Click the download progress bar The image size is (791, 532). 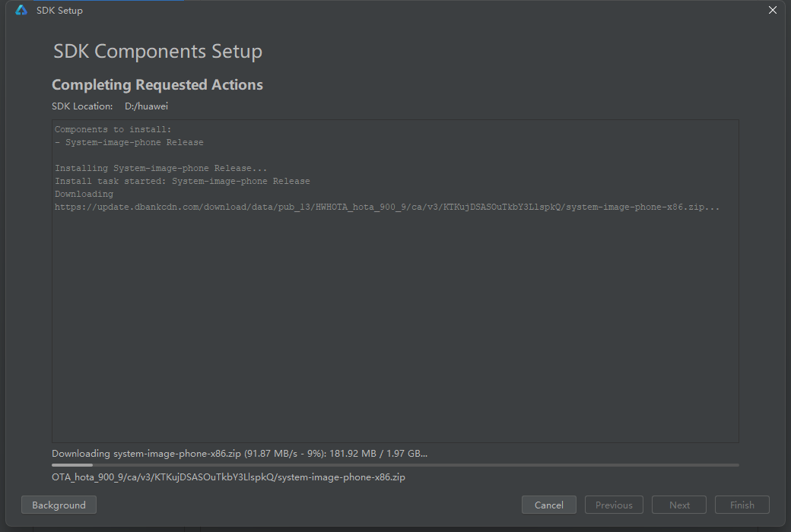tap(395, 465)
